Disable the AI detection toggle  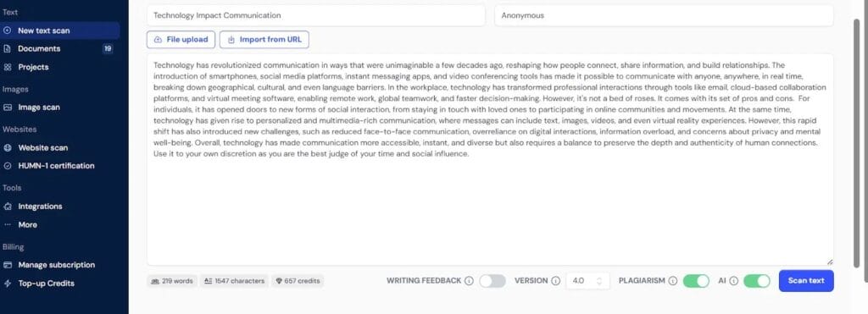757,281
